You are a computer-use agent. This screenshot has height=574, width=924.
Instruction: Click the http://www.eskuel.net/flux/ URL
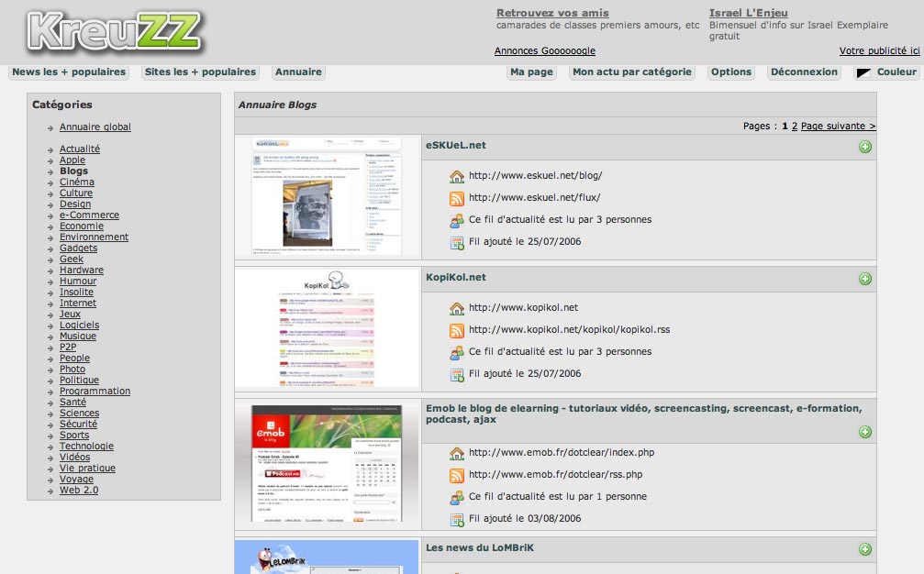534,198
